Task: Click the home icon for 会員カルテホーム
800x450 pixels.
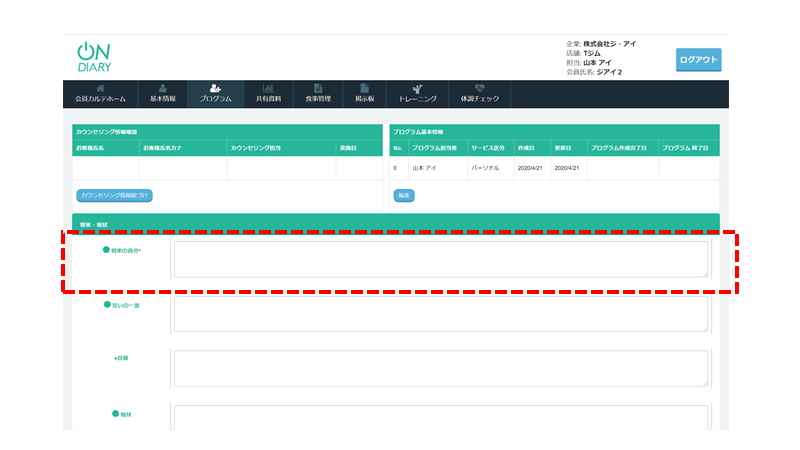Action: 100,88
